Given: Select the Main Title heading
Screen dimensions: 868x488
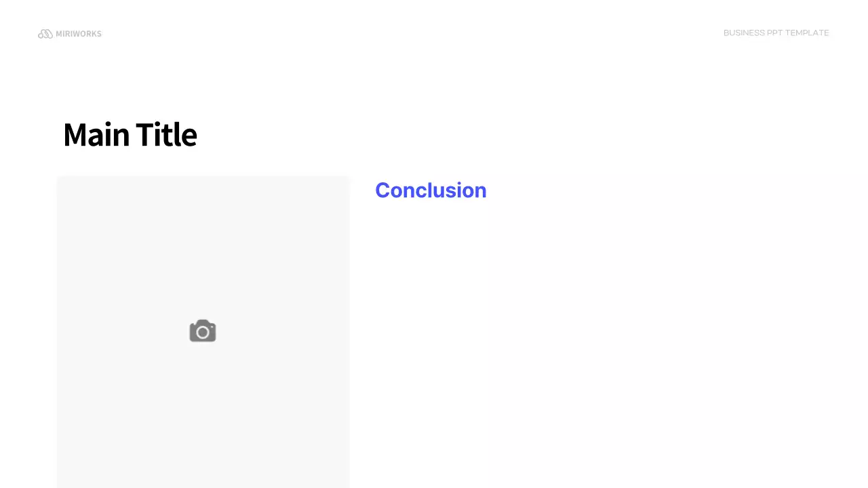Looking at the screenshot, I should (130, 134).
